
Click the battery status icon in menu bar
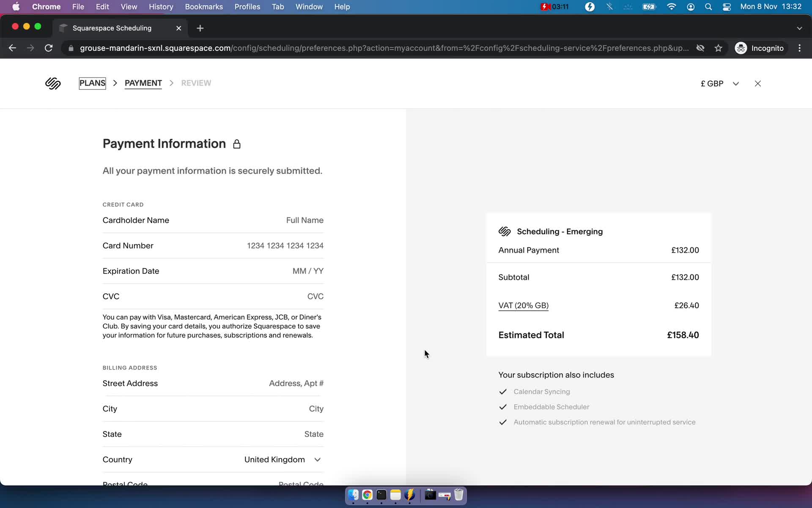pyautogui.click(x=648, y=6)
